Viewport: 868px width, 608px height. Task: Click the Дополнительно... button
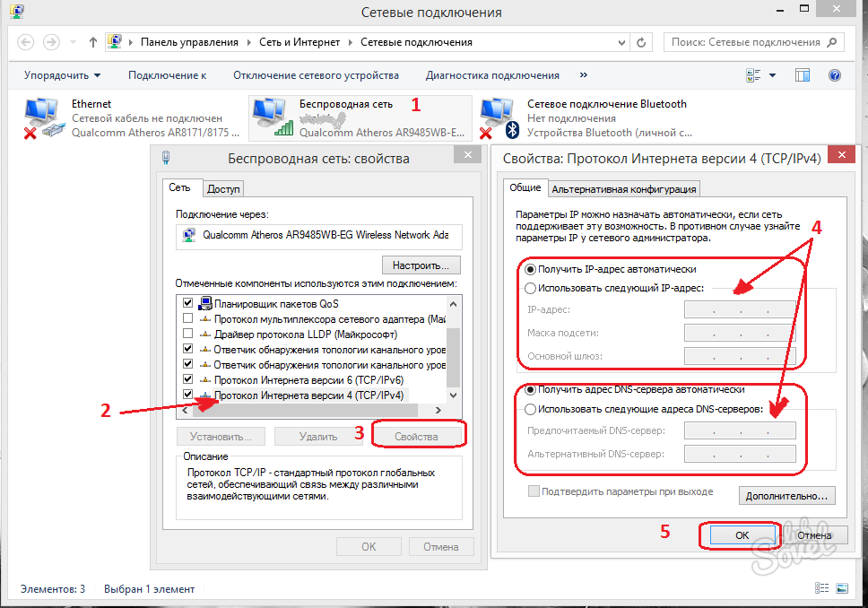(786, 496)
